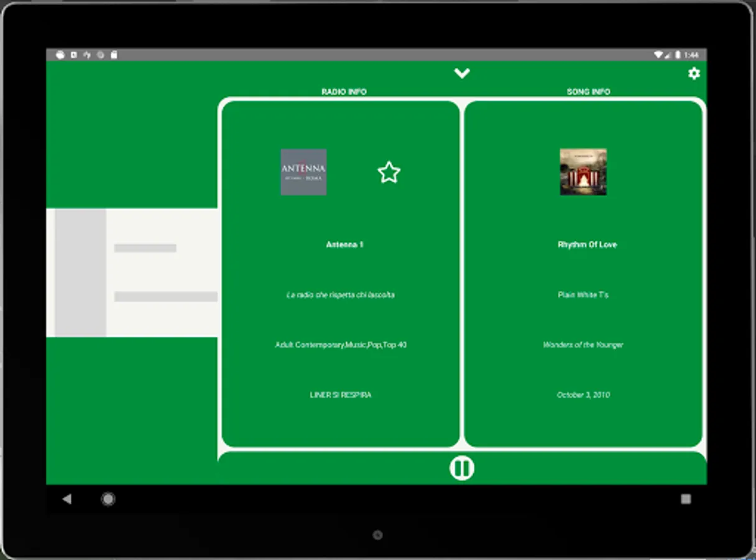Tap the Android recent apps button

pyautogui.click(x=686, y=499)
